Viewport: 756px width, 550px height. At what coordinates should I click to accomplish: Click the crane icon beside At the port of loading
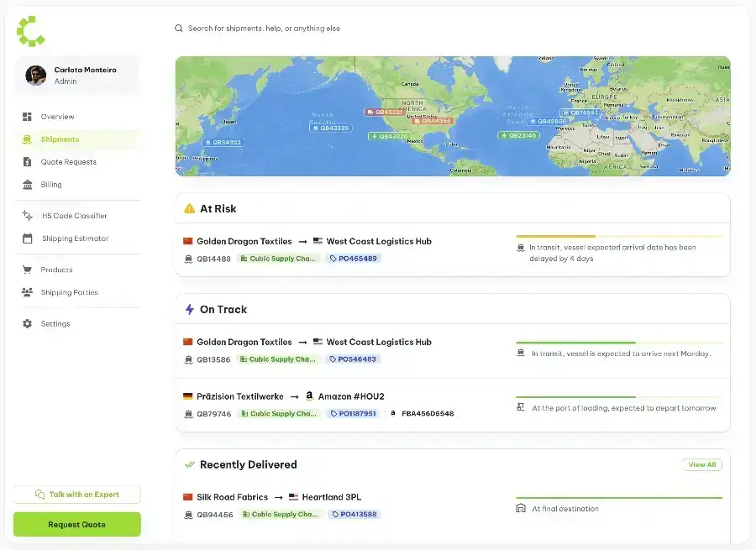[521, 407]
